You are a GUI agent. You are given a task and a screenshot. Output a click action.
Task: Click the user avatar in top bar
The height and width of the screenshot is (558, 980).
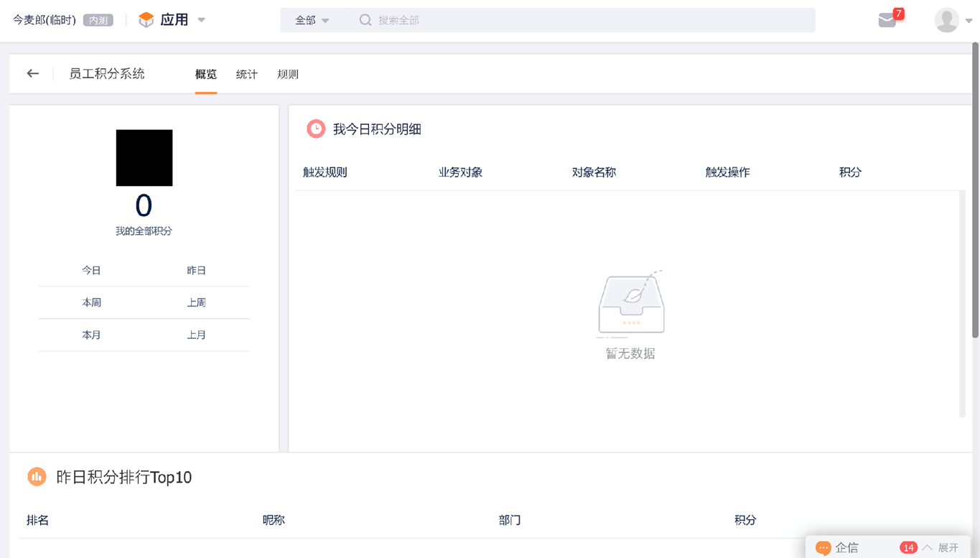946,20
